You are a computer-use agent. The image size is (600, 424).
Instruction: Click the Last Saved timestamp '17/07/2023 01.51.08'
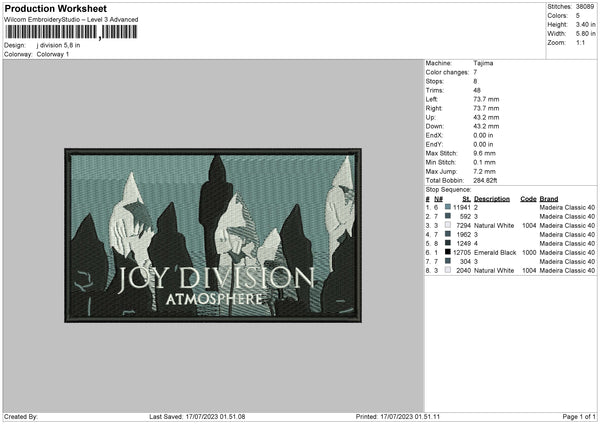(215, 417)
